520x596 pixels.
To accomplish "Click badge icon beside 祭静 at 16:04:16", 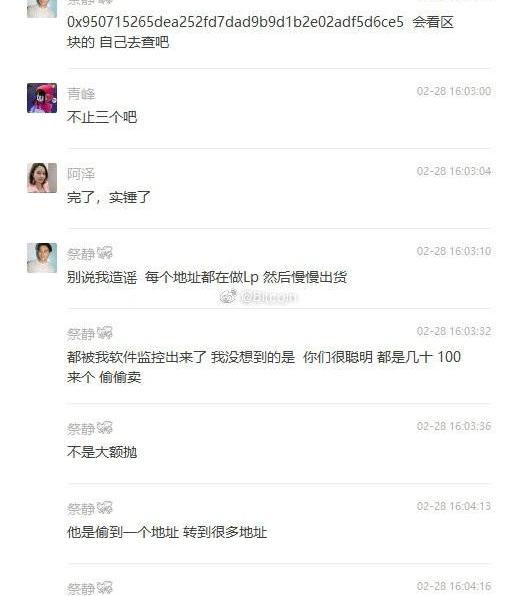I will click(x=105, y=588).
